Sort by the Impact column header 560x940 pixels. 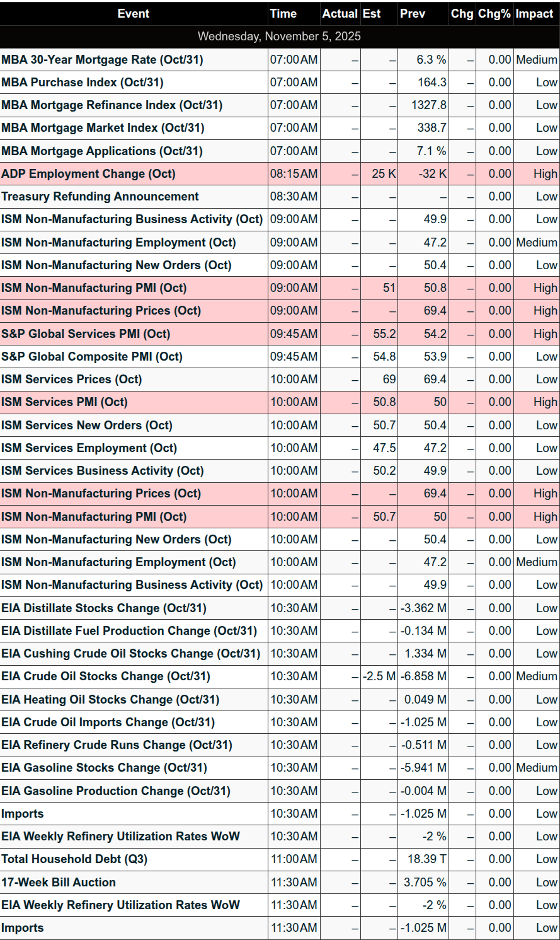pyautogui.click(x=534, y=13)
